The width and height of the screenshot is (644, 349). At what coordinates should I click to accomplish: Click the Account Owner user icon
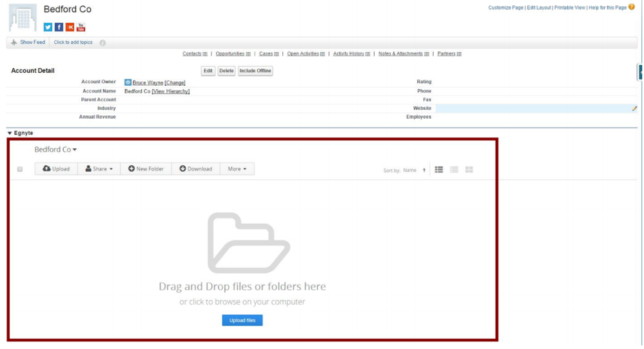tap(128, 83)
